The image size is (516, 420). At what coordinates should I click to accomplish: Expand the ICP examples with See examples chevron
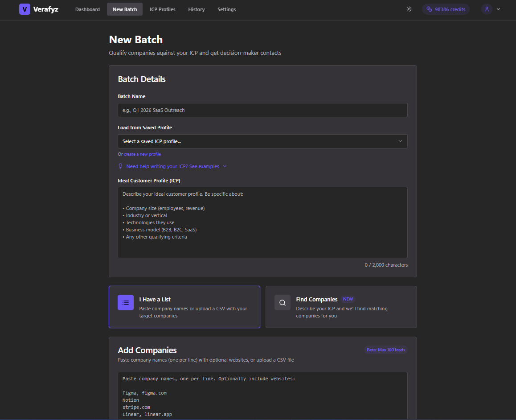225,166
